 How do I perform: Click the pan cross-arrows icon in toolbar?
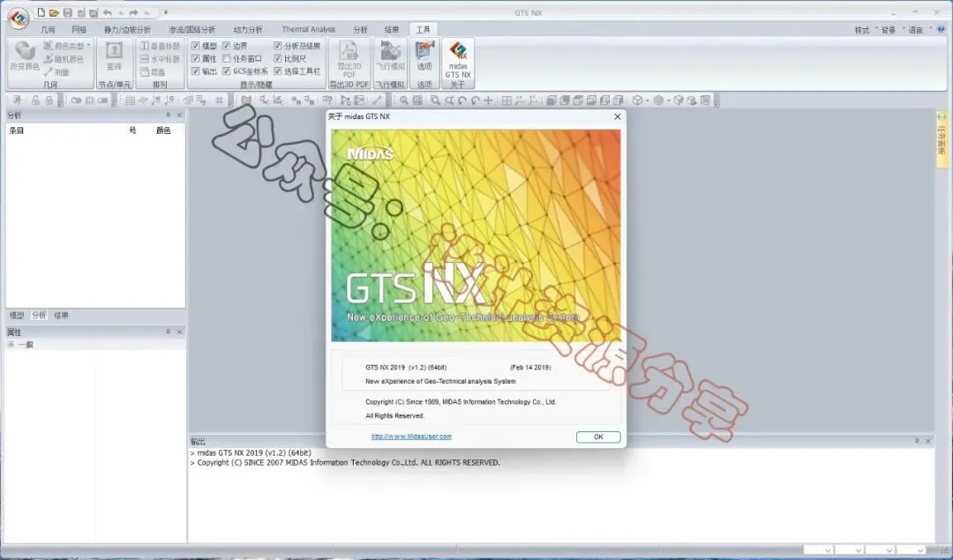(x=488, y=101)
